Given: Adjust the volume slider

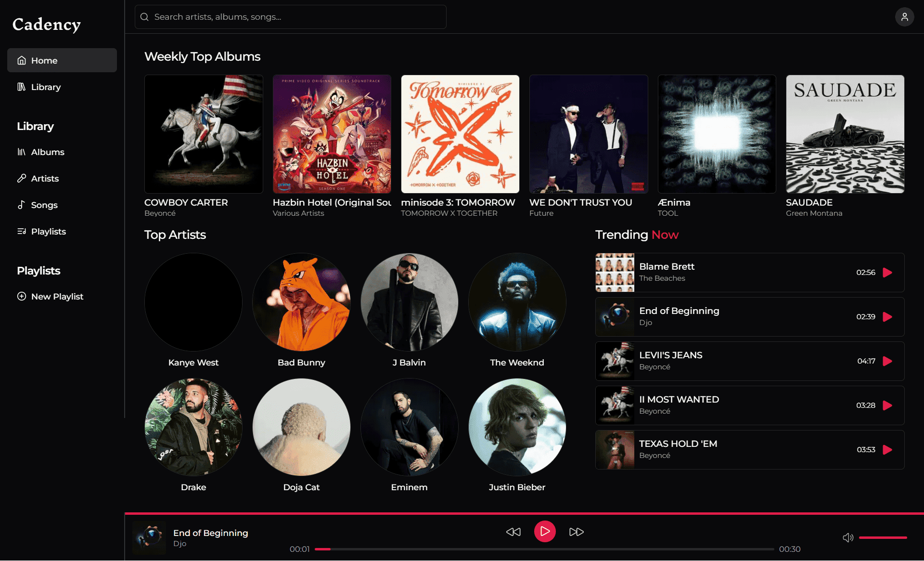Looking at the screenshot, I should click(x=883, y=537).
